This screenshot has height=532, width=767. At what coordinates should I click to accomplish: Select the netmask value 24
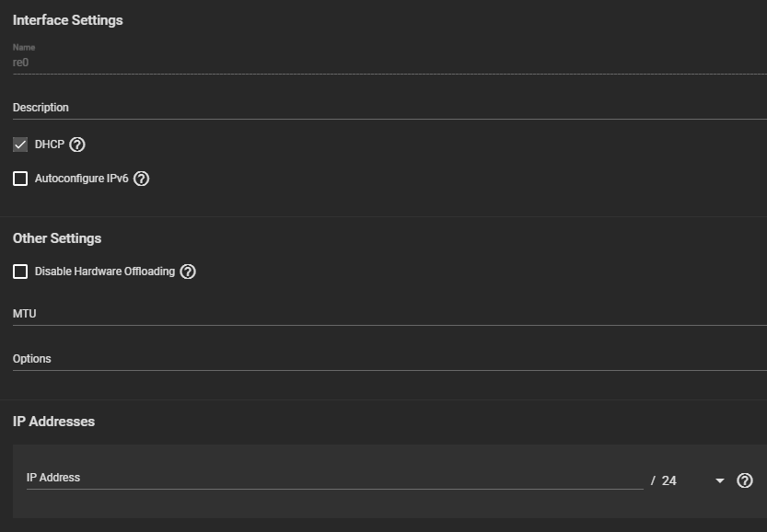[669, 480]
